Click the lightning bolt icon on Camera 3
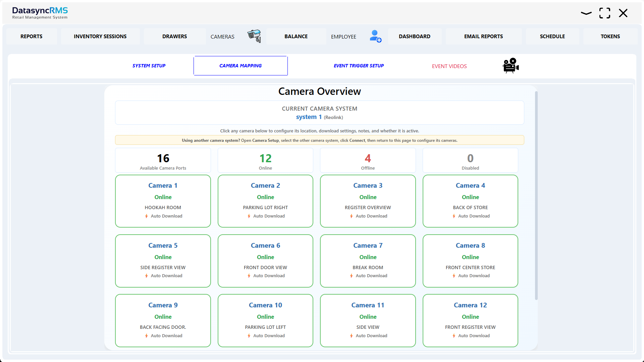Screen dimensions: 644x362 coord(352,216)
